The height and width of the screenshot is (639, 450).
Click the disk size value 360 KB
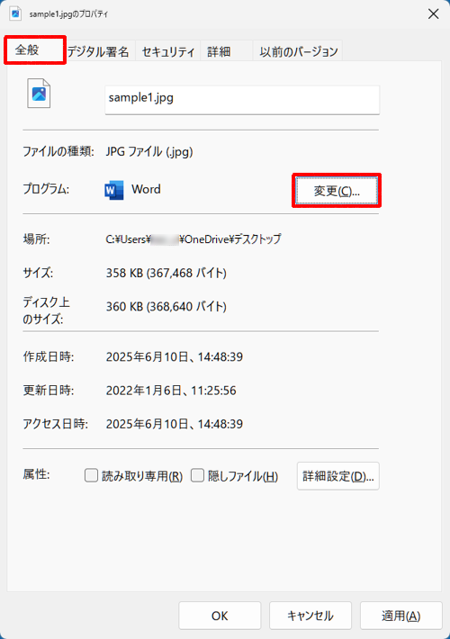(x=166, y=306)
